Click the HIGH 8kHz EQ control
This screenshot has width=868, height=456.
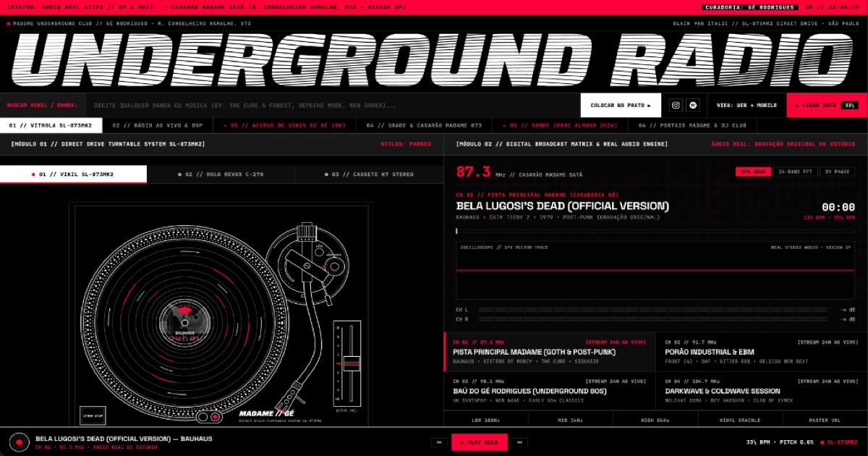point(655,419)
